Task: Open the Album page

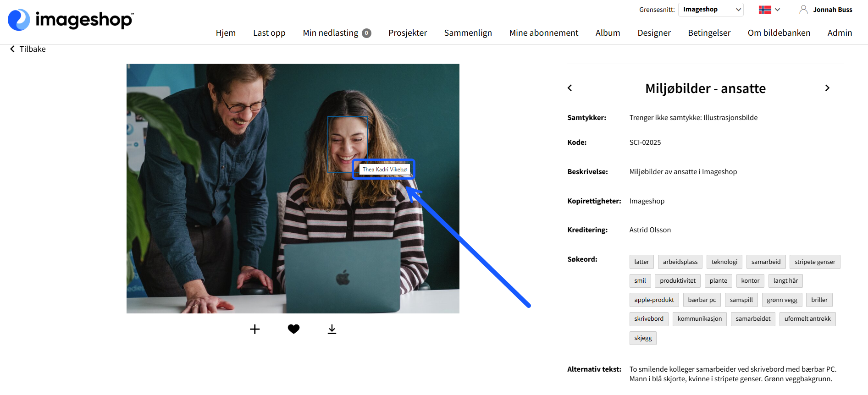Action: (x=608, y=33)
